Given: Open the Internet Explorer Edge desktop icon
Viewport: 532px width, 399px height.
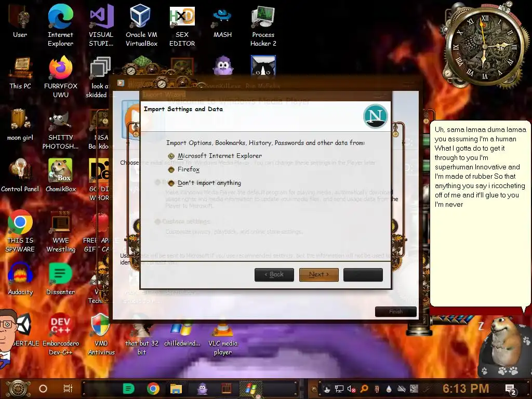Looking at the screenshot, I should pos(60,25).
